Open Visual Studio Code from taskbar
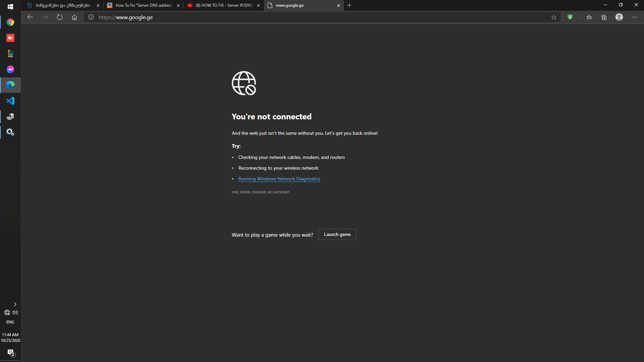 (10, 101)
